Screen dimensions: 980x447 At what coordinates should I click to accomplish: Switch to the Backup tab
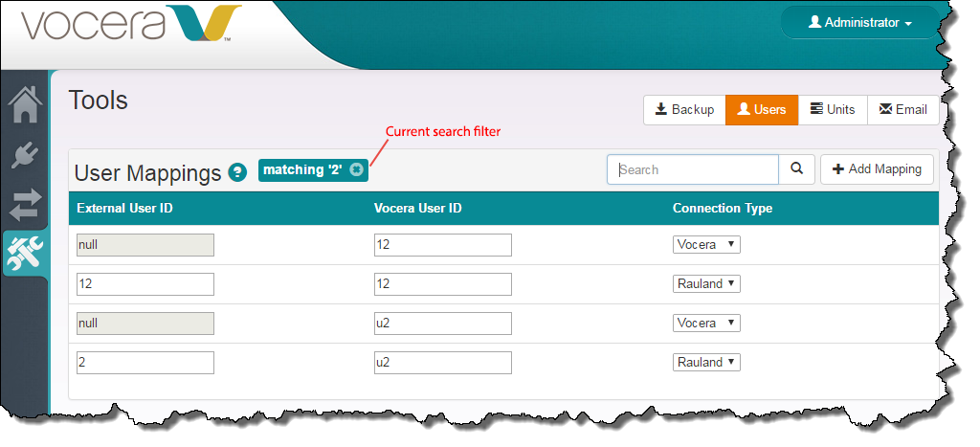(x=684, y=109)
